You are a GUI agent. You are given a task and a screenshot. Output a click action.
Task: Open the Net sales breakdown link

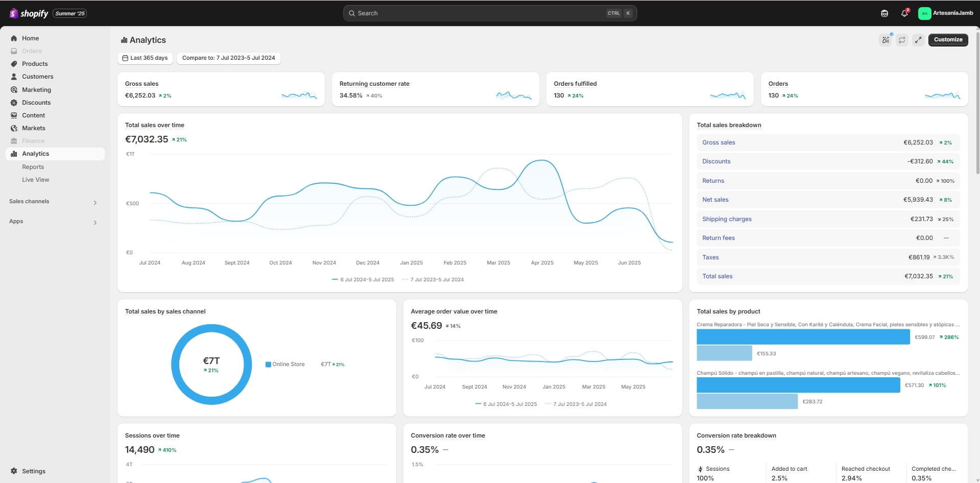coord(715,200)
